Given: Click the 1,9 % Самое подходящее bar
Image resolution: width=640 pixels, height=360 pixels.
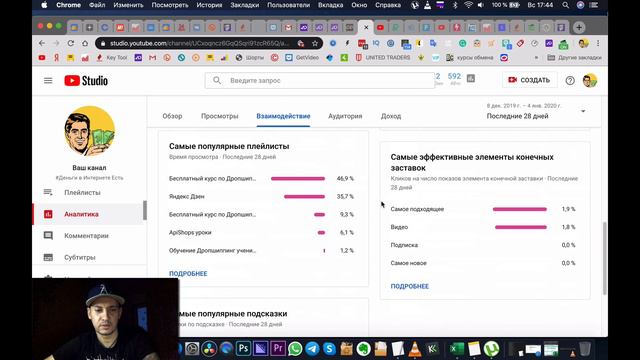Looking at the screenshot, I should point(520,209).
